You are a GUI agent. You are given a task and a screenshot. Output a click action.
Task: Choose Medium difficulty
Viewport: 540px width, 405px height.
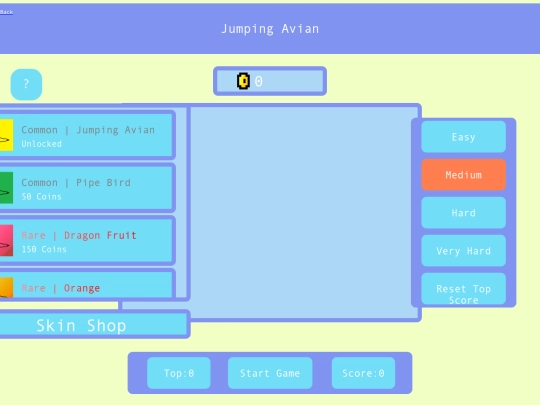click(x=464, y=175)
